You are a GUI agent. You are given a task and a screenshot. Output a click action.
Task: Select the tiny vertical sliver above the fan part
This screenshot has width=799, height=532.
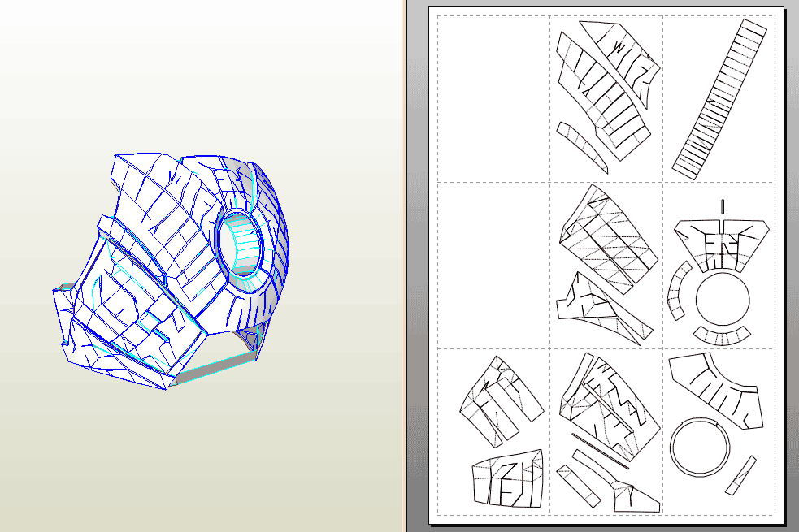click(x=723, y=206)
